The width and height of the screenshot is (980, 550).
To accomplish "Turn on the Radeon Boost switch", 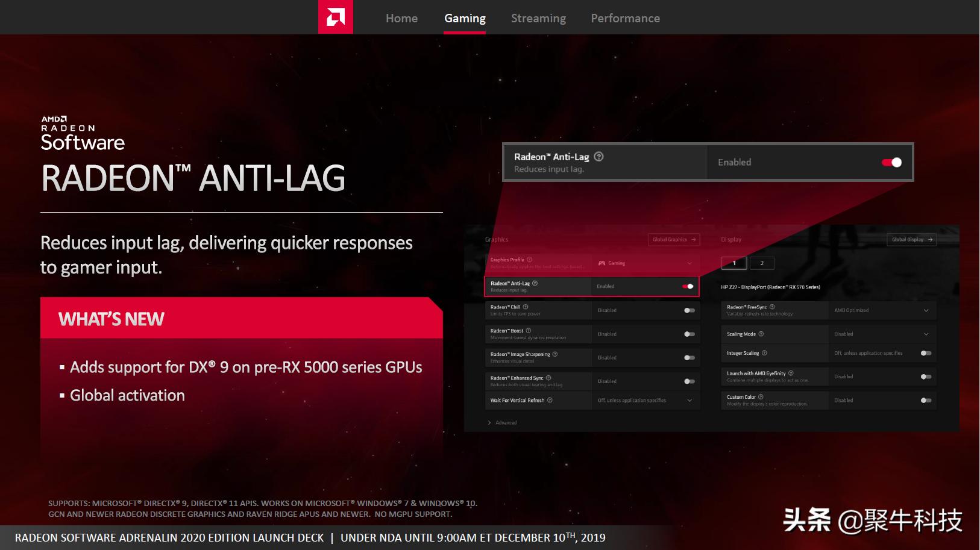I will point(689,334).
